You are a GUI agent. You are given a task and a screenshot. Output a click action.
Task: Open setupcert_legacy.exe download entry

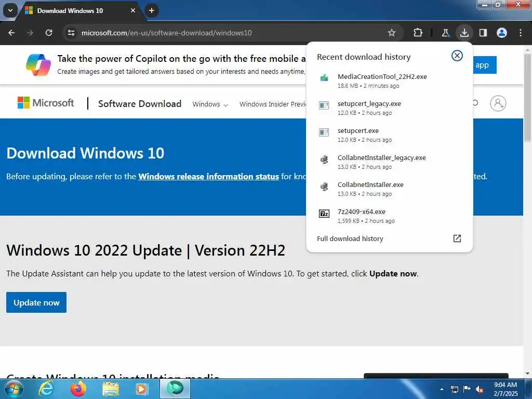click(389, 108)
